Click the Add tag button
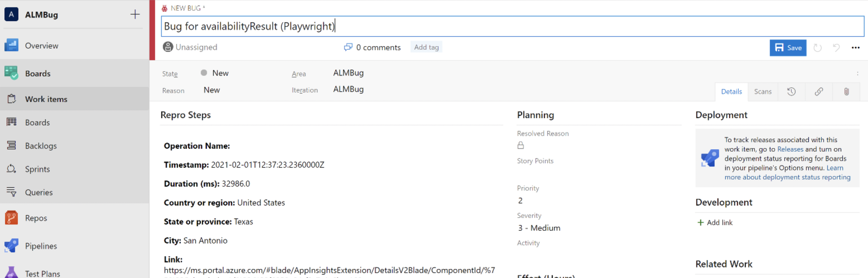The width and height of the screenshot is (868, 278). pos(426,47)
